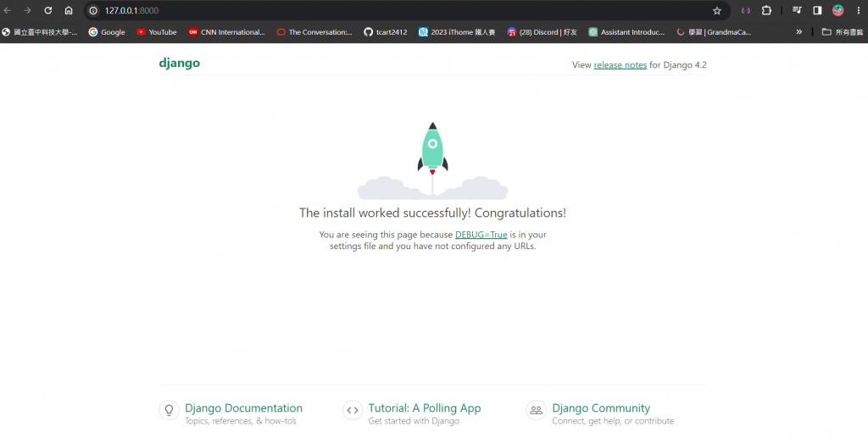Open the Django Community link
Image resolution: width=868 pixels, height=438 pixels.
click(601, 408)
